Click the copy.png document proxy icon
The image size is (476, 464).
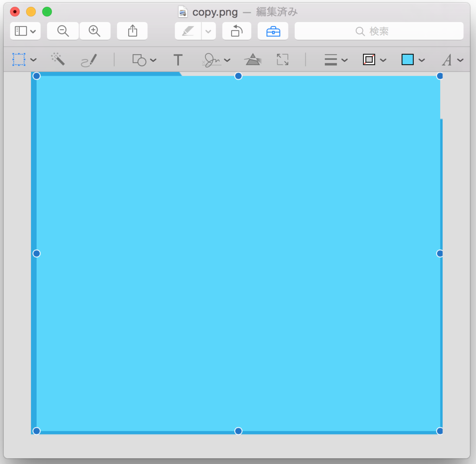tap(182, 12)
